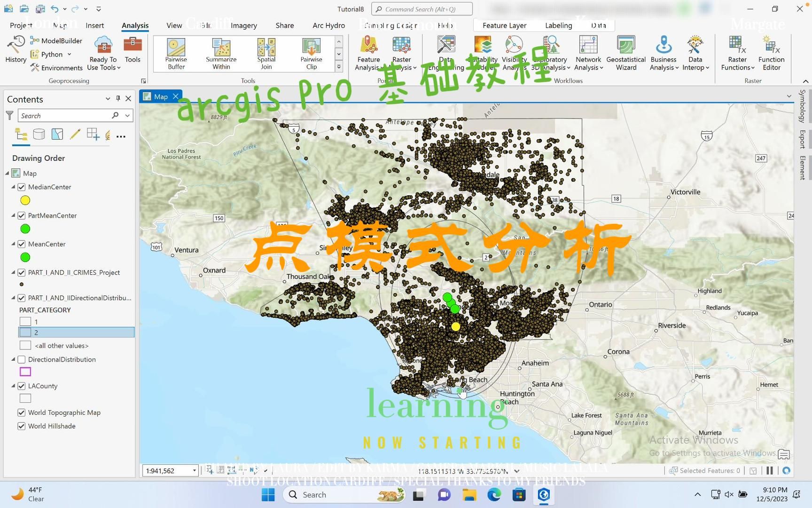Viewport: 812px width, 508px height.
Task: Switch to the Feature Layer ribbon tab
Action: tap(504, 25)
